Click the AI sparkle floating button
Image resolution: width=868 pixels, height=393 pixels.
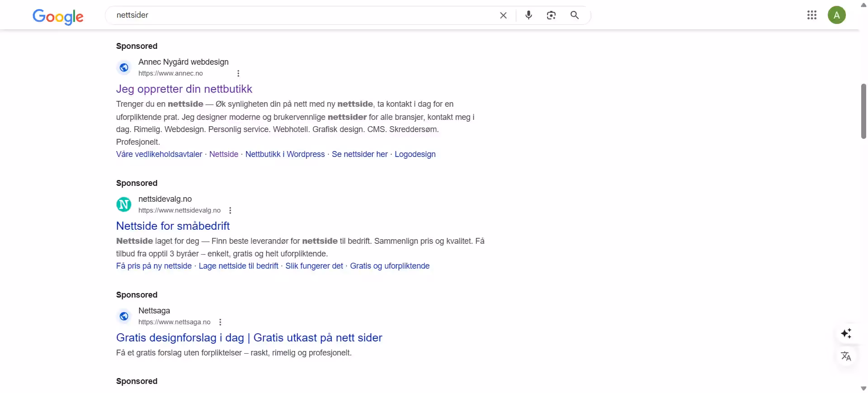tap(846, 334)
